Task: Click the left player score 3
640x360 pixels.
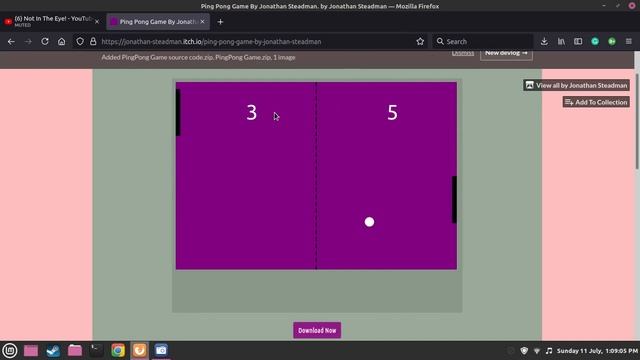Action: [x=251, y=112]
